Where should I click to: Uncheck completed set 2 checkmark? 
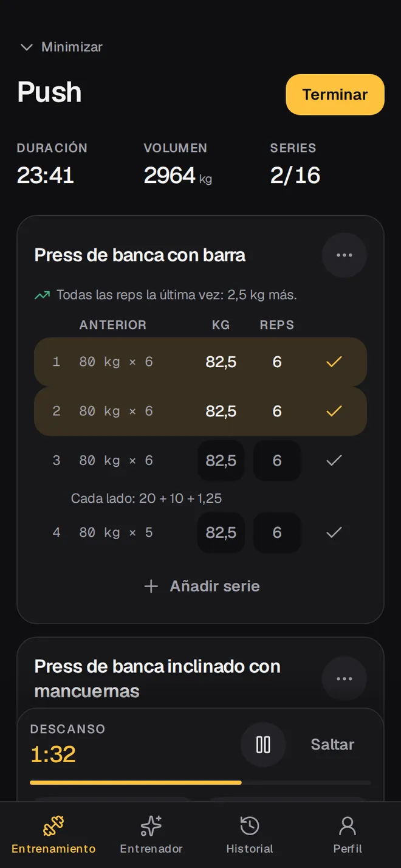click(334, 412)
